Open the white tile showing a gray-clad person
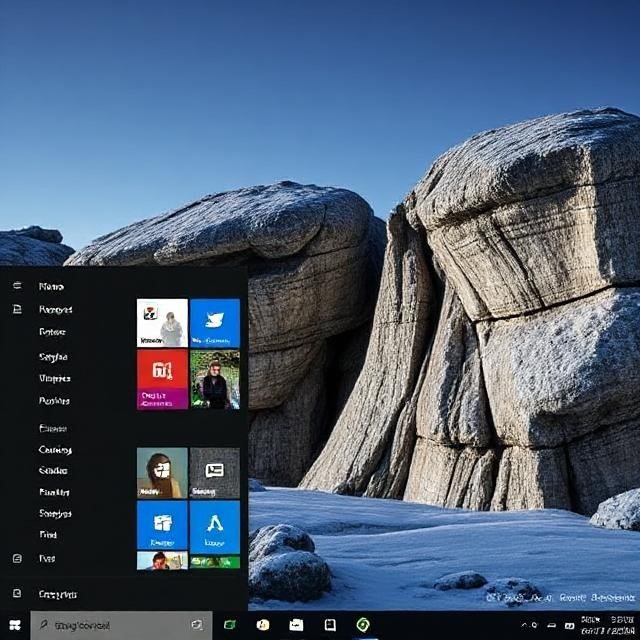The width and height of the screenshot is (640, 640). 162,323
